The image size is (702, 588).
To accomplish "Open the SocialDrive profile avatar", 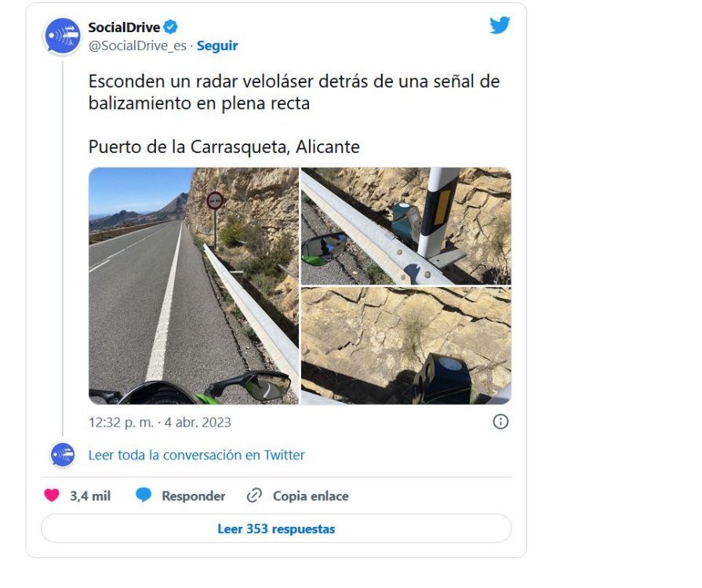I will 62,36.
